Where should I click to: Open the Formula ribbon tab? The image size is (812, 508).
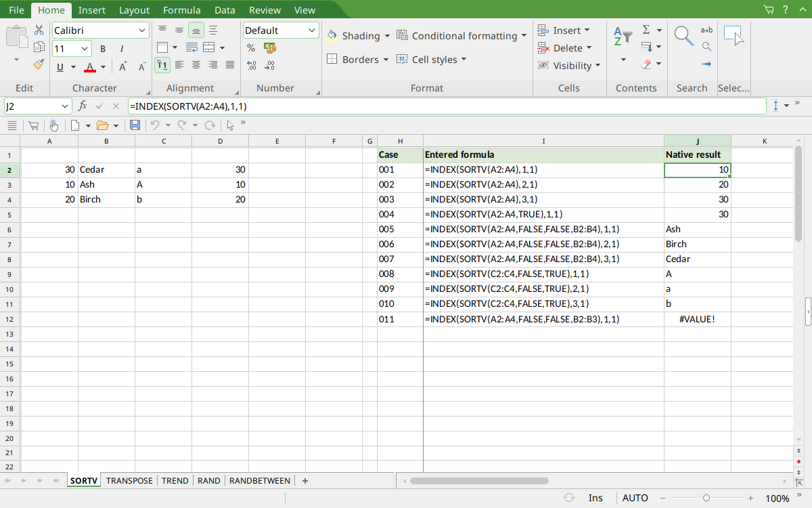[182, 10]
